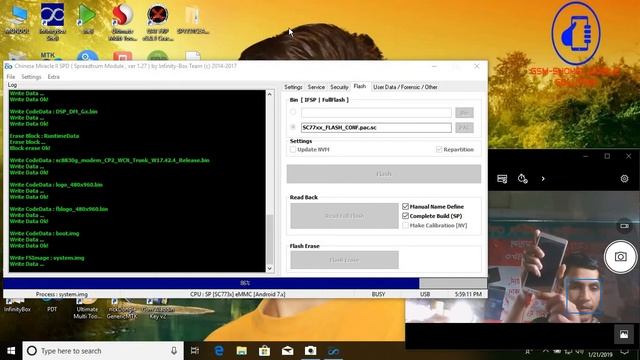Click log line 'Write CodeData : boot.img'
The width and height of the screenshot is (640, 360).
44,233
